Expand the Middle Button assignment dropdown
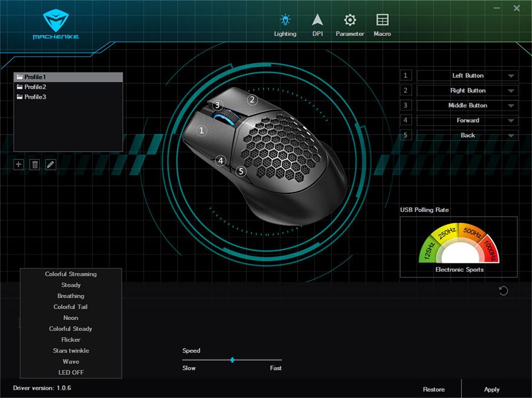The image size is (532, 398). pos(467,106)
